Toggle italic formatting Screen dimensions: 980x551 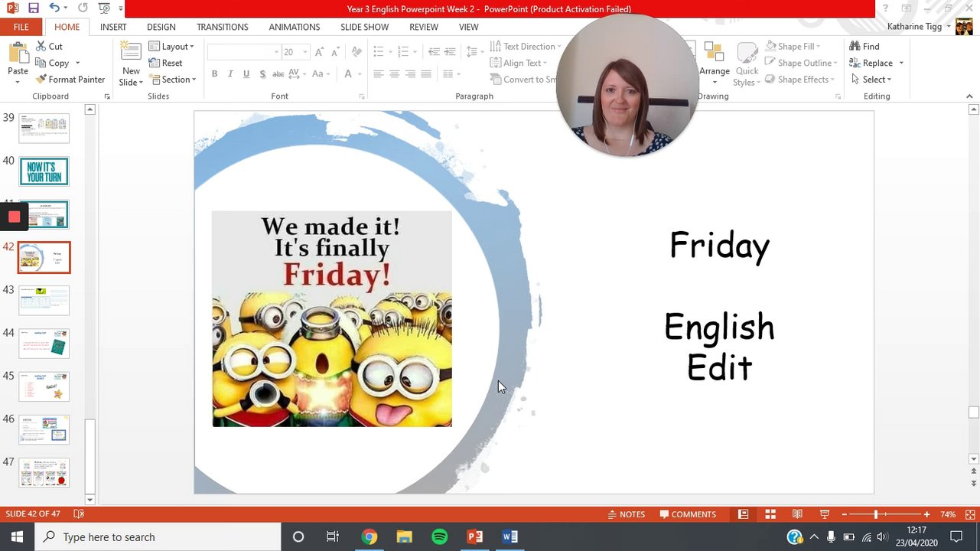pos(230,74)
